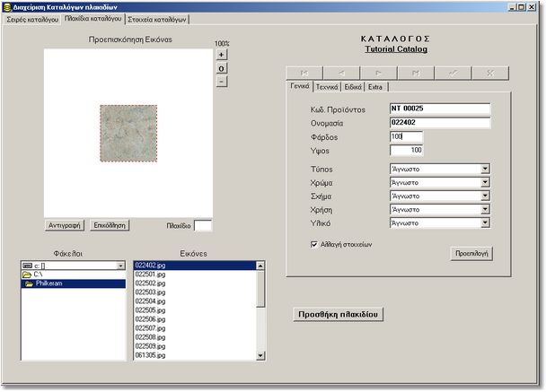Switch to Πλακίδια καταλόγου tab
The image size is (546, 392).
click(93, 19)
